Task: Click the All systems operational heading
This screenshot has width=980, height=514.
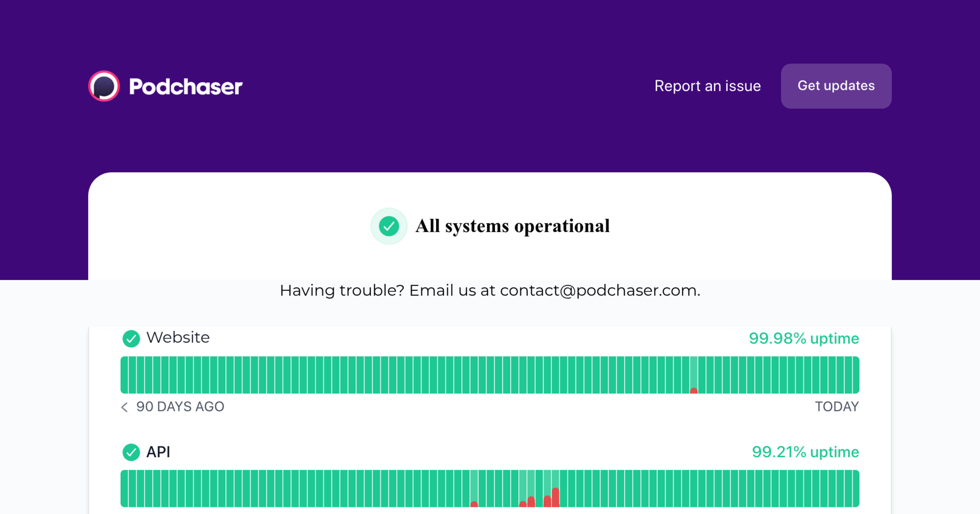Action: point(512,226)
